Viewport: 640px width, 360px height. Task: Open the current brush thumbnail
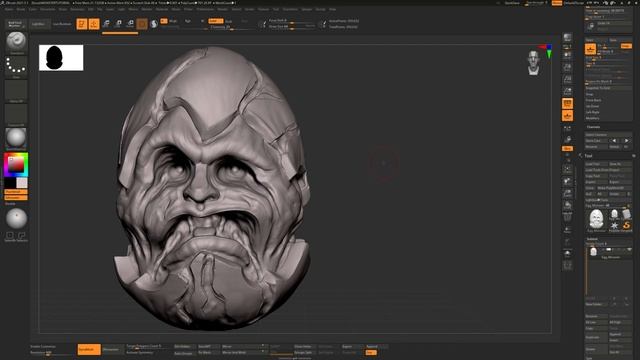tap(16, 42)
